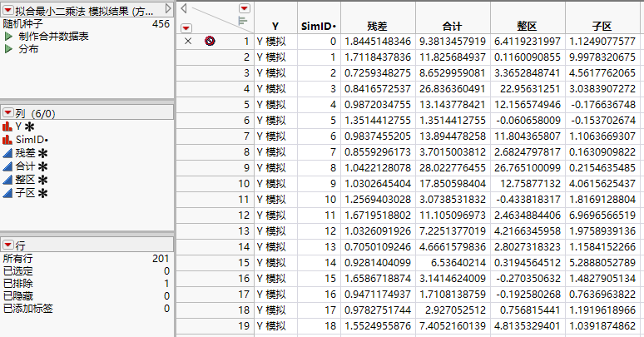This screenshot has width=644, height=337.
Task: Open the 行 panel red triangle menu
Action: 7,245
